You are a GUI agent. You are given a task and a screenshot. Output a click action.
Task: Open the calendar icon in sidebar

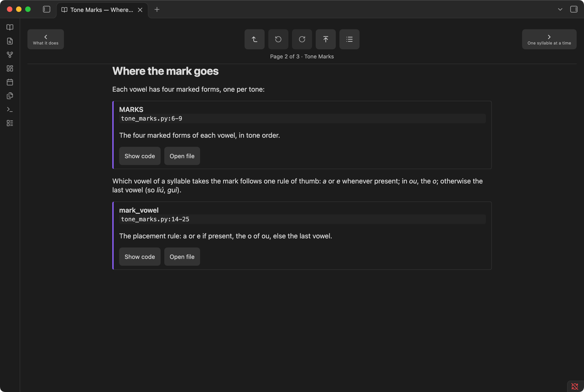pos(10,82)
